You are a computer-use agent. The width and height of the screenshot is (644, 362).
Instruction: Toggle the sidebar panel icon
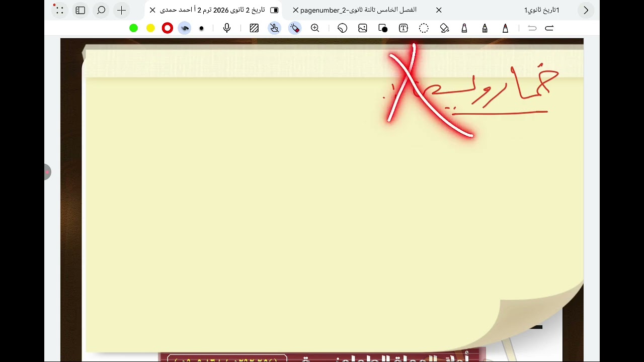pyautogui.click(x=80, y=10)
